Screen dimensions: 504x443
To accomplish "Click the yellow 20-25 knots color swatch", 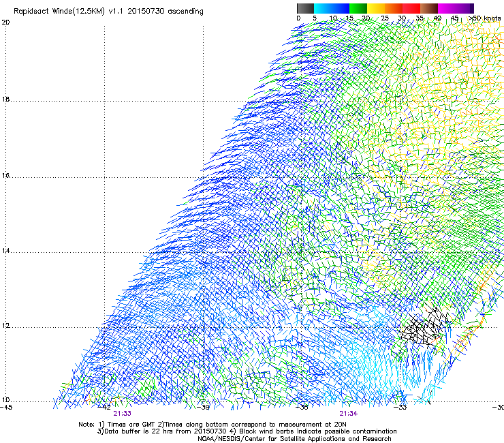I will click(376, 8).
